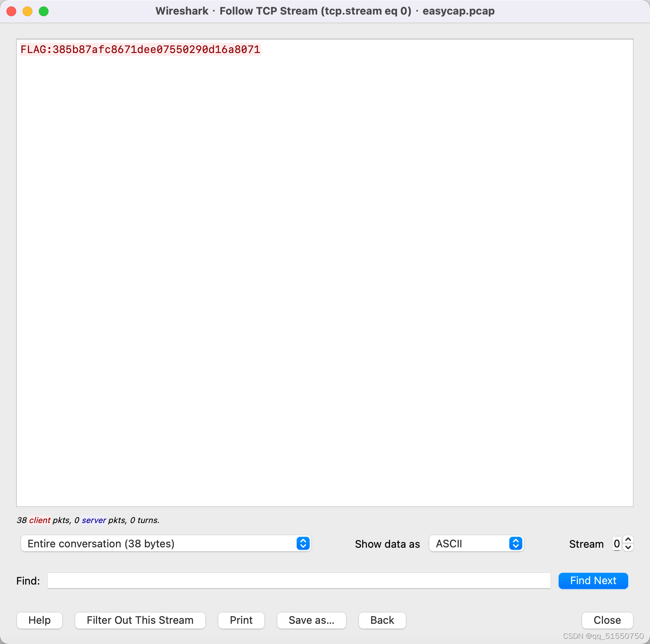Open the Entire conversation dropdown
The width and height of the screenshot is (650, 644).
click(166, 543)
